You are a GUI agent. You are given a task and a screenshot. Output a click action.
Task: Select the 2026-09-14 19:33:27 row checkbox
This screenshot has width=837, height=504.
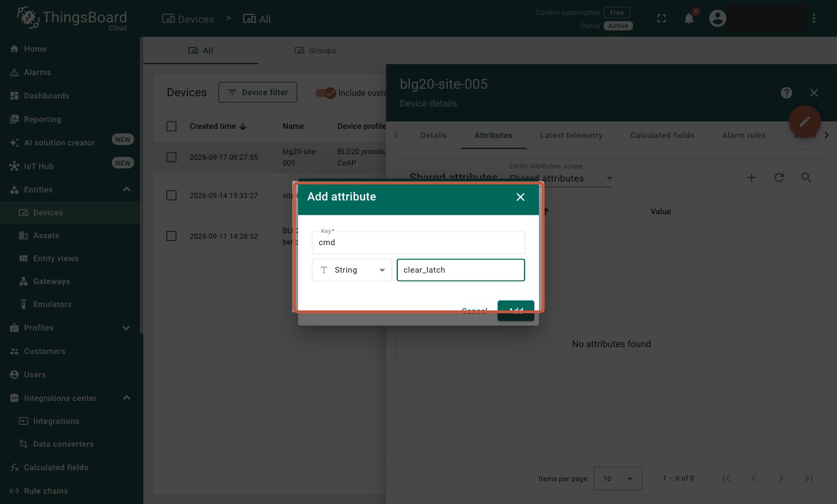click(x=171, y=195)
